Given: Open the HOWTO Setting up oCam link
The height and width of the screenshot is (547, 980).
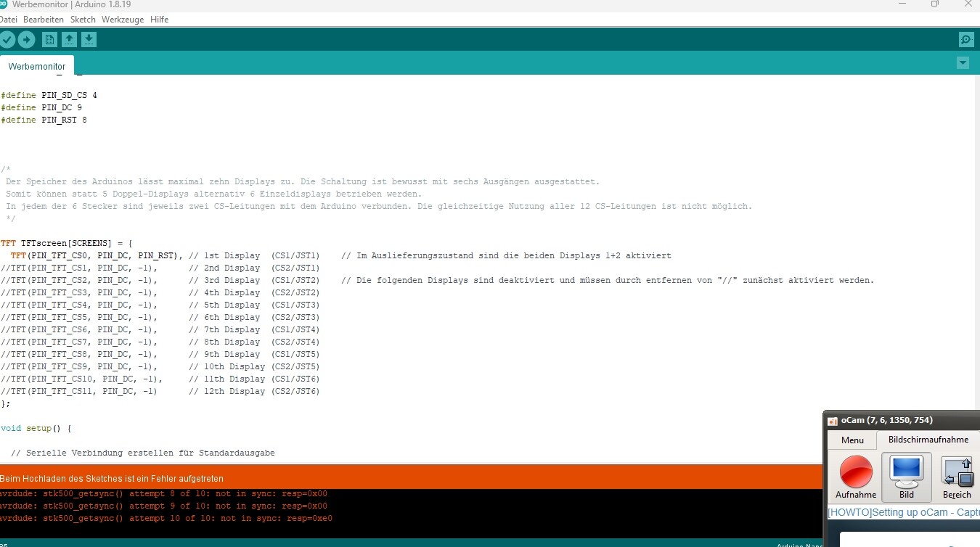Looking at the screenshot, I should [903, 512].
